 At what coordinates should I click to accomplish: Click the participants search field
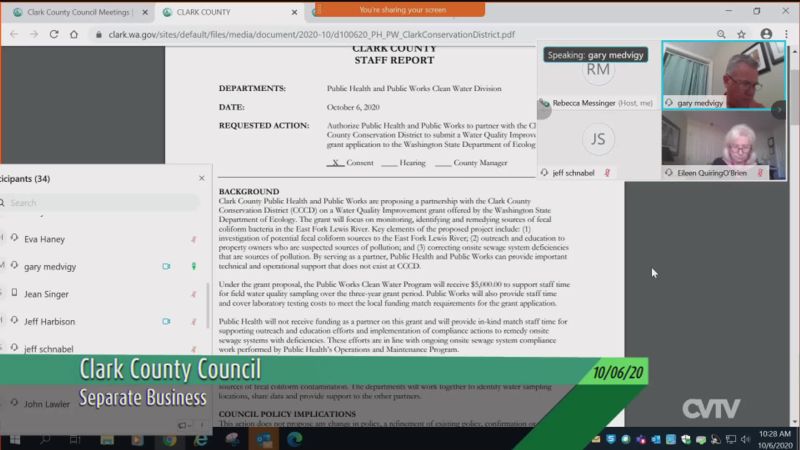pyautogui.click(x=100, y=203)
